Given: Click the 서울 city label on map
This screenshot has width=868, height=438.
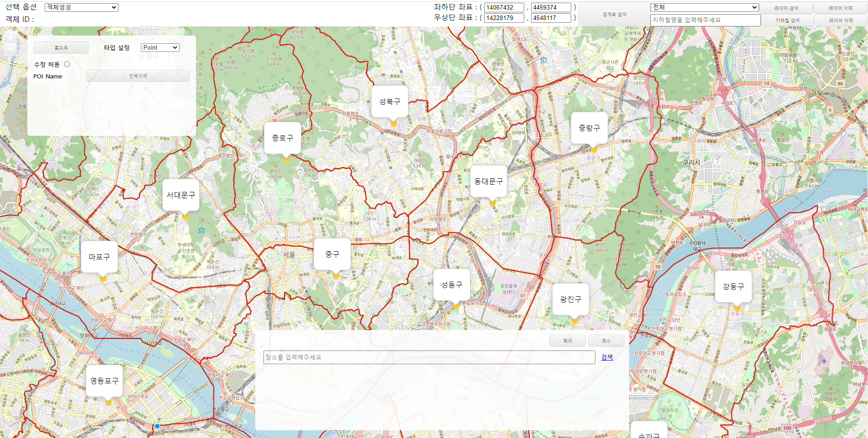Looking at the screenshot, I should 289,254.
